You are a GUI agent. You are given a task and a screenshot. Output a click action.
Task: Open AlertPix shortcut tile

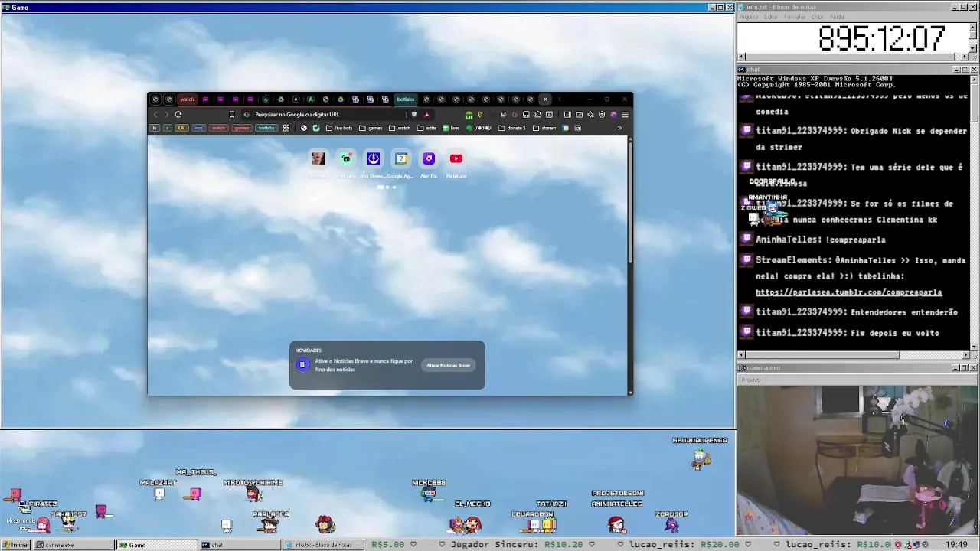pyautogui.click(x=429, y=158)
